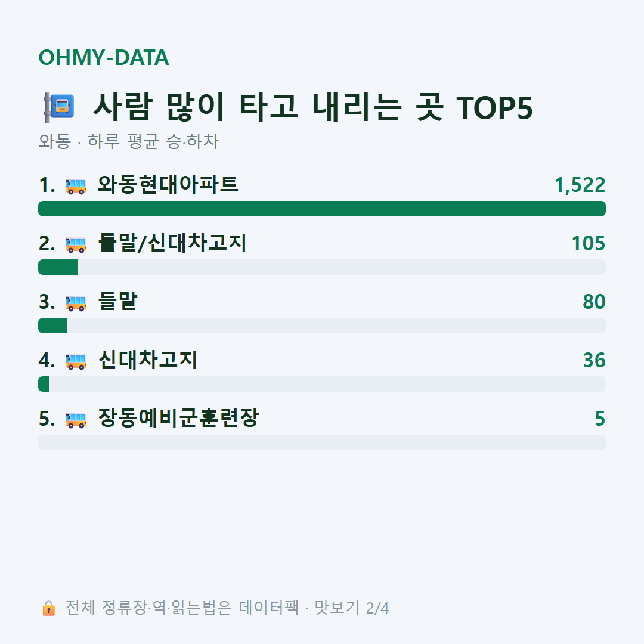Click the 사람 많이 타고 내리는 곳 TOP5 heading
Screen dimensions: 644x644
(312, 107)
